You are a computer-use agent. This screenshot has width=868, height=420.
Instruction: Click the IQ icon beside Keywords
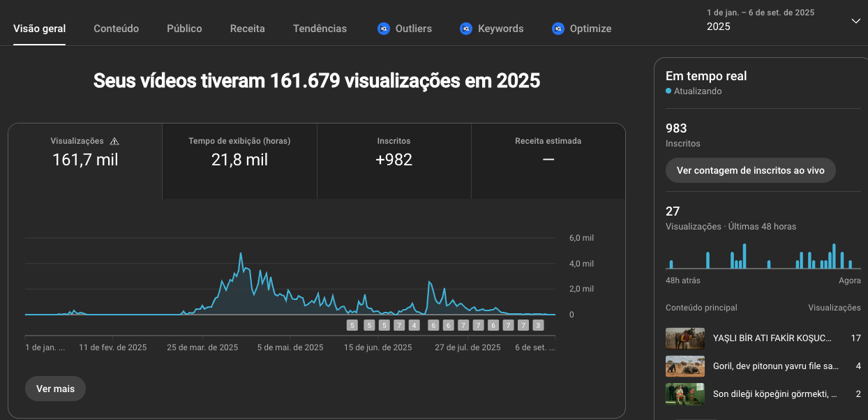[466, 29]
